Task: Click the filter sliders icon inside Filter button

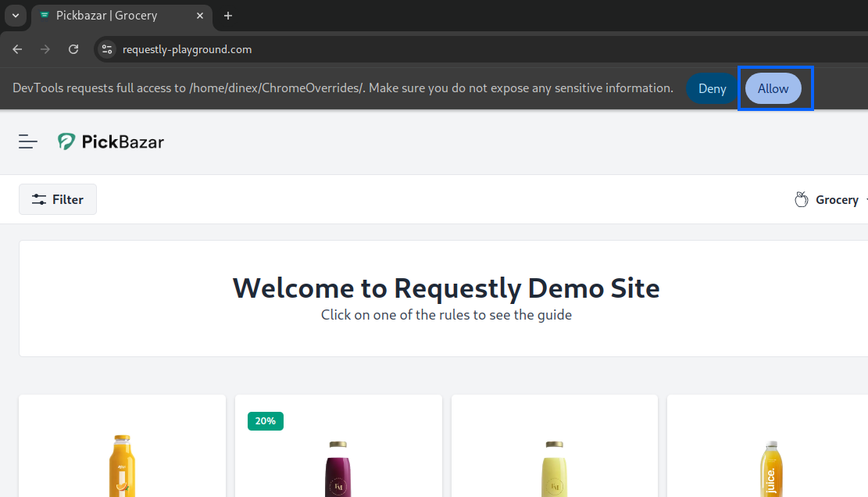Action: click(38, 199)
